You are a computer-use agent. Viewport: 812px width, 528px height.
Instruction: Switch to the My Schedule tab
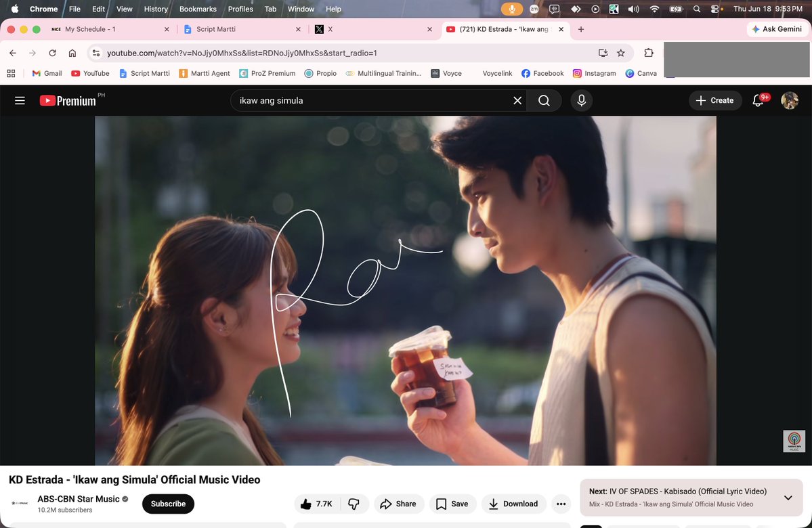point(110,30)
